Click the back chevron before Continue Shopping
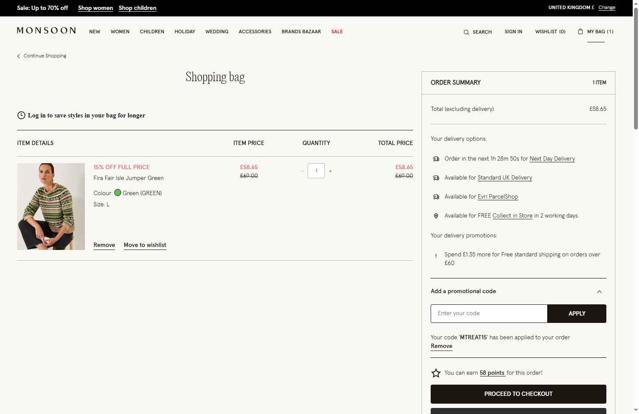This screenshot has width=639, height=414. pyautogui.click(x=18, y=56)
